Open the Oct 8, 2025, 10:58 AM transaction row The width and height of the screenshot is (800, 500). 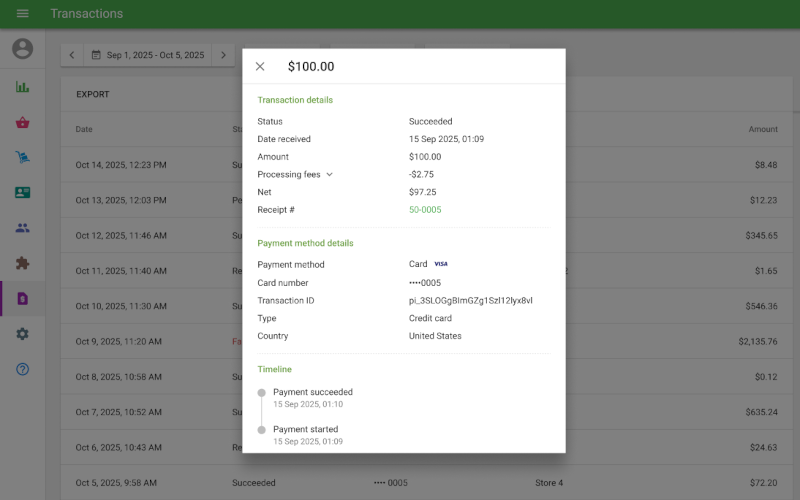(x=427, y=377)
